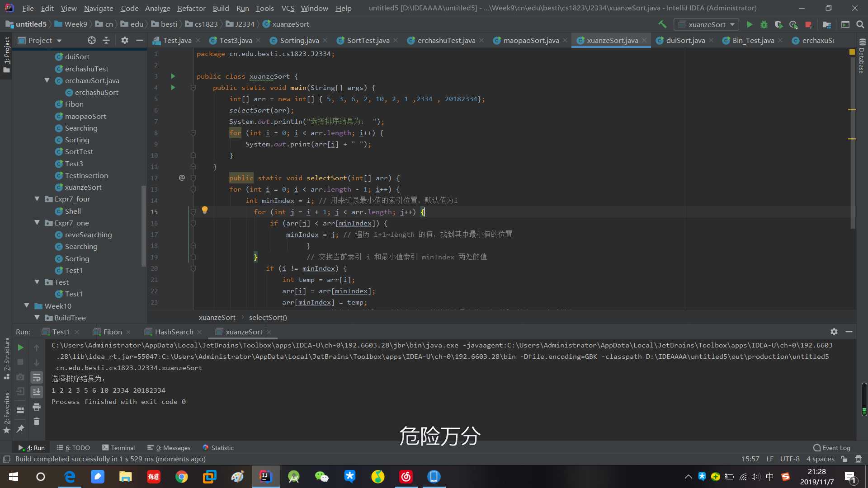
Task: Click the Windows Start button
Action: [14, 477]
